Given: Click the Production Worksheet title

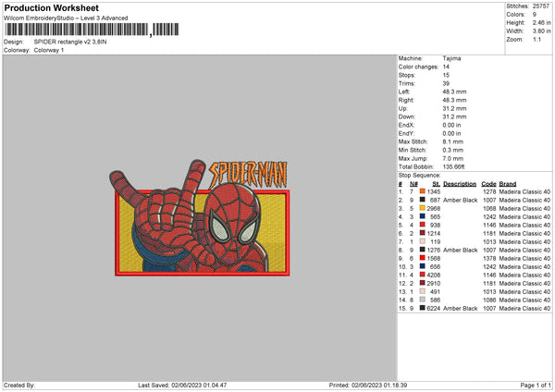Looking at the screenshot, I should coord(51,8).
